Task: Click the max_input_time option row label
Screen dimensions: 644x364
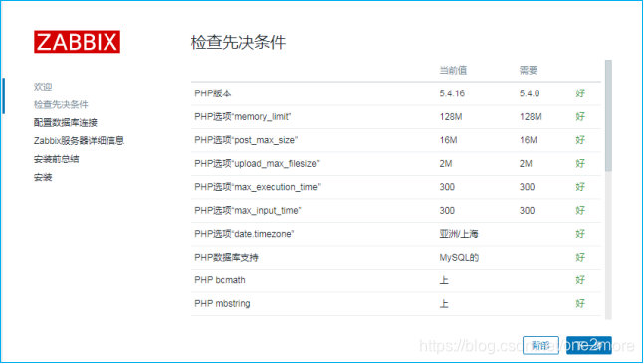Action: tap(248, 211)
